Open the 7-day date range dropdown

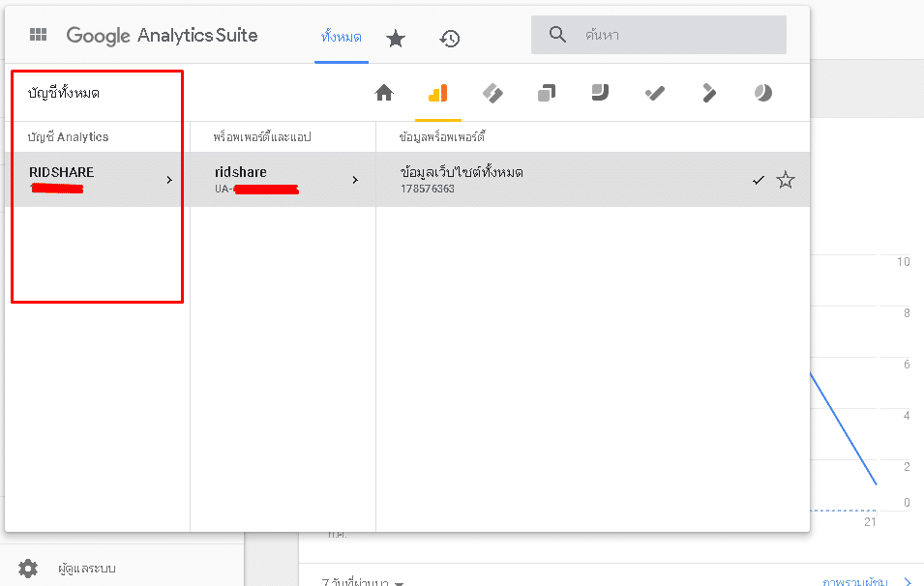[363, 582]
